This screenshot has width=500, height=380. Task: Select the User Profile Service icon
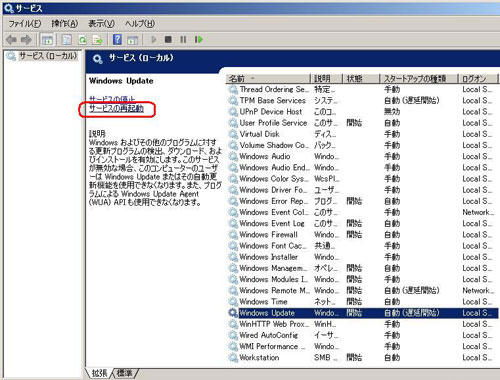[233, 123]
